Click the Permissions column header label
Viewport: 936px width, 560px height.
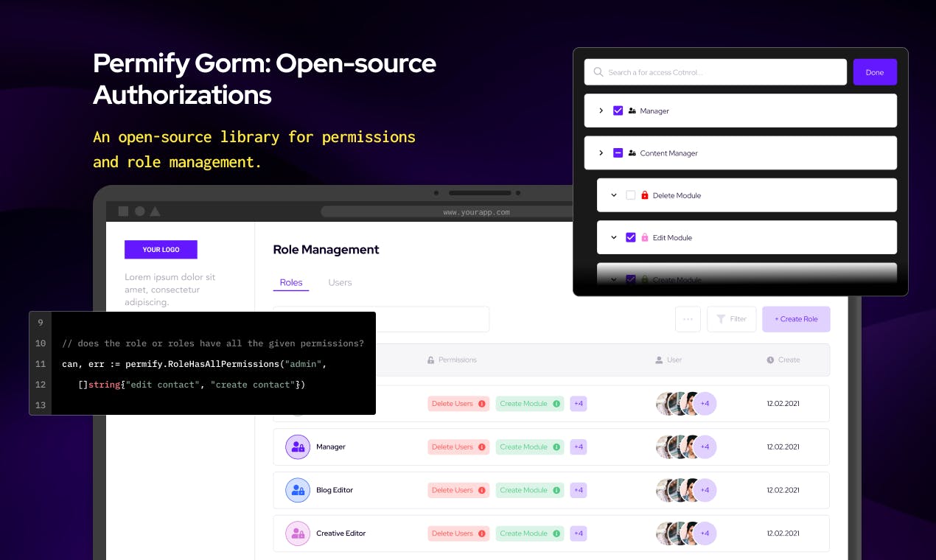pyautogui.click(x=458, y=360)
